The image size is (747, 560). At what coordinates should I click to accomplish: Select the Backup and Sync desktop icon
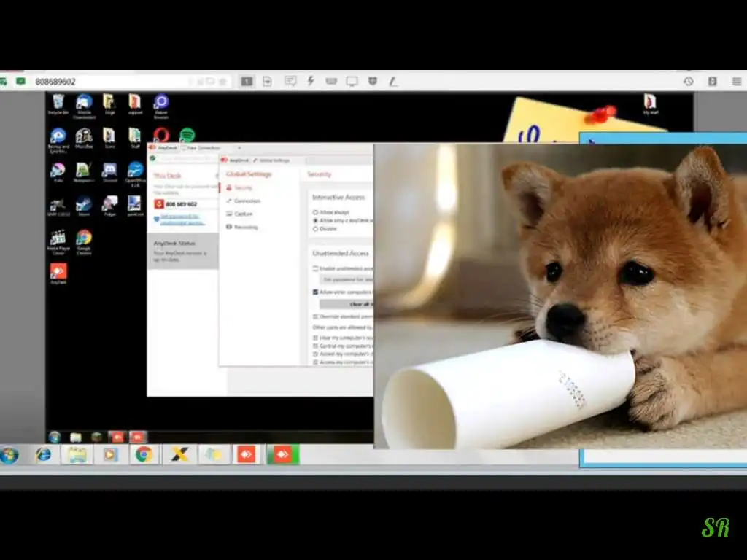point(58,141)
